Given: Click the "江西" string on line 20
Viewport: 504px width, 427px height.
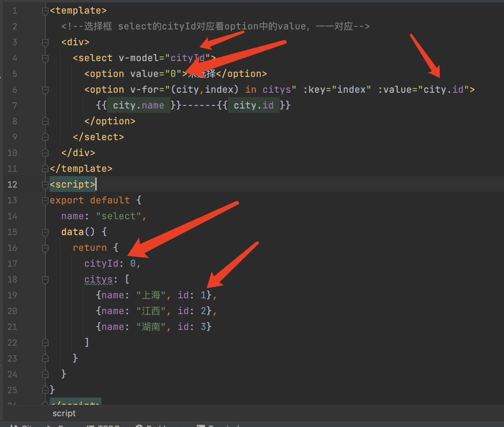Looking at the screenshot, I should pos(150,311).
